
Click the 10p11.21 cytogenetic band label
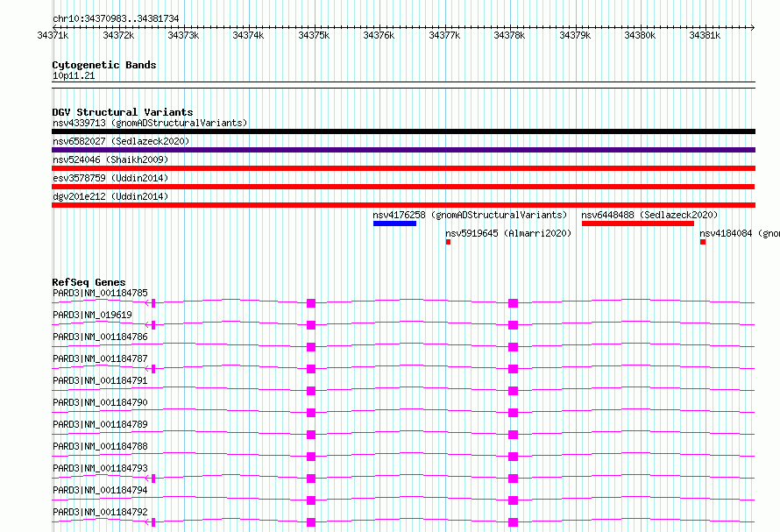74,75
